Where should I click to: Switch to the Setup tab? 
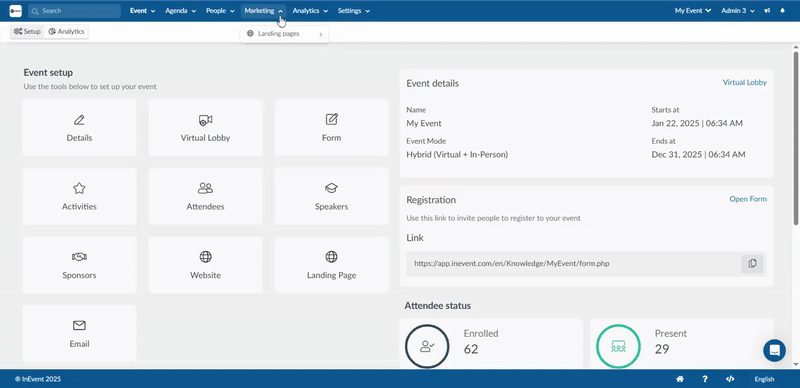(x=27, y=32)
